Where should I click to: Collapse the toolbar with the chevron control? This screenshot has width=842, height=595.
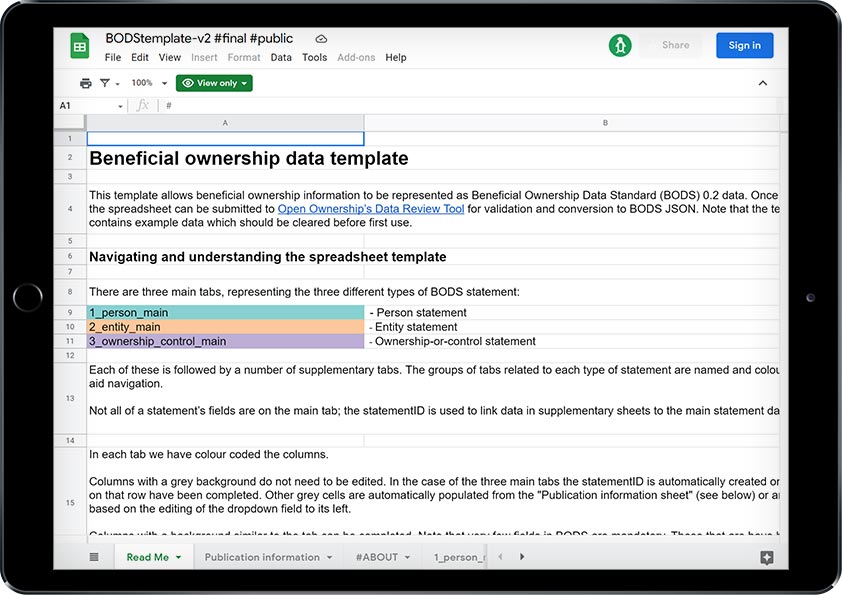coord(763,83)
